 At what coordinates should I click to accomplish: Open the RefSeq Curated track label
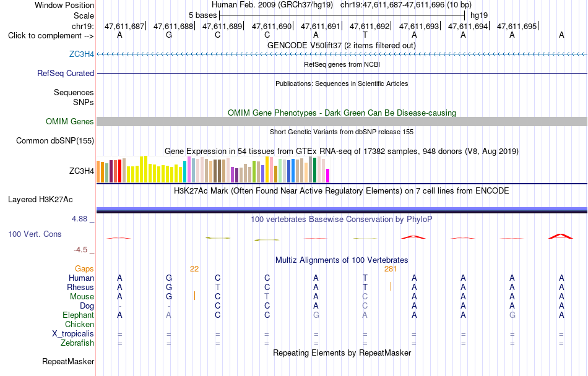(65, 74)
